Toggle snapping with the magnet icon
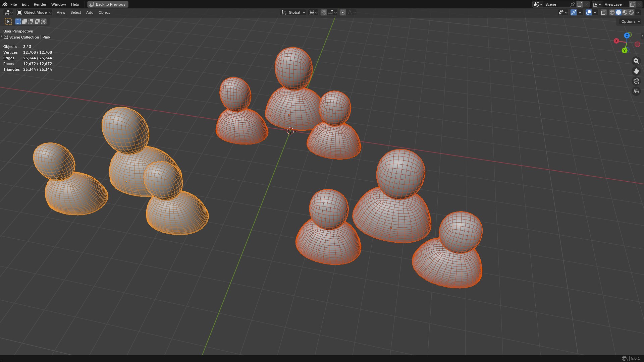 coord(323,12)
